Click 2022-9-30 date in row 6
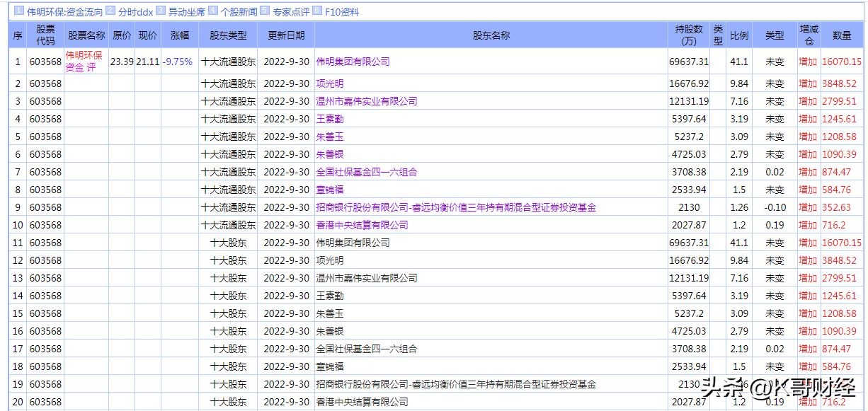 coord(286,154)
